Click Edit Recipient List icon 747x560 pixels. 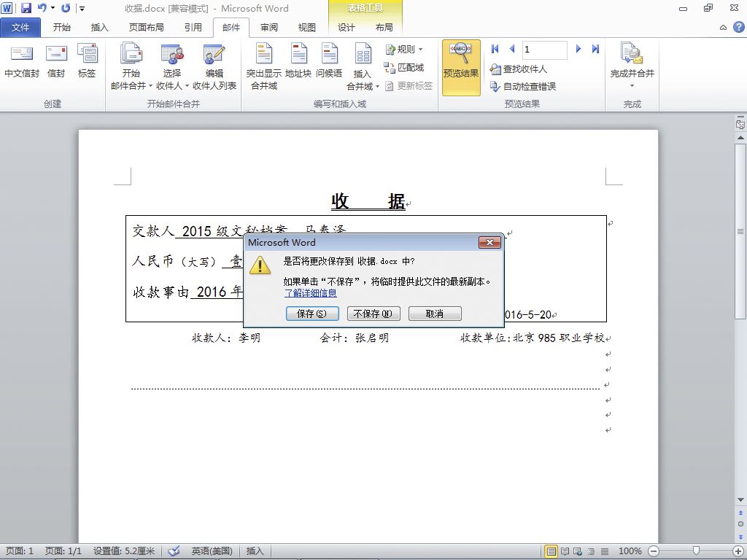click(x=214, y=66)
